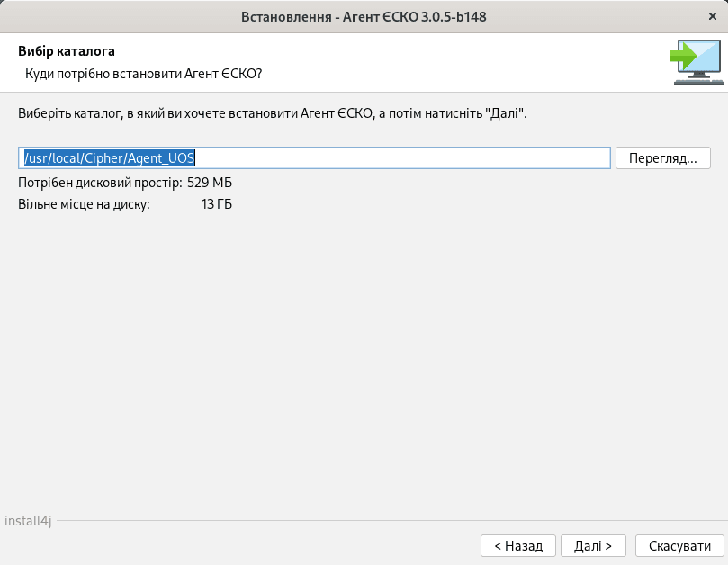
Task: Click the Виберіть каталог instruction sentence
Action: [272, 113]
